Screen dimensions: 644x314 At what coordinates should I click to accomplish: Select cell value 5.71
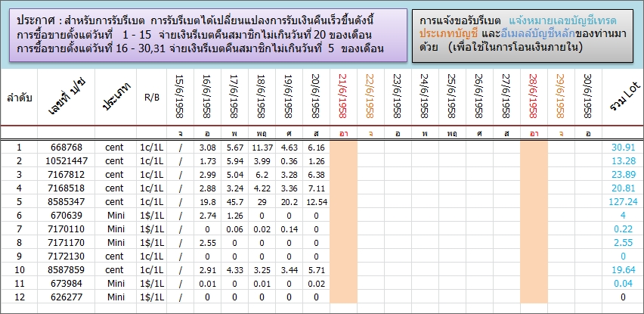(x=316, y=269)
